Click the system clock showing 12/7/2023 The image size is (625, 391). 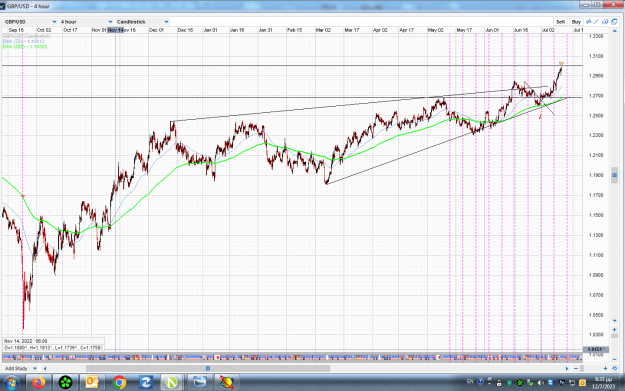pyautogui.click(x=603, y=383)
